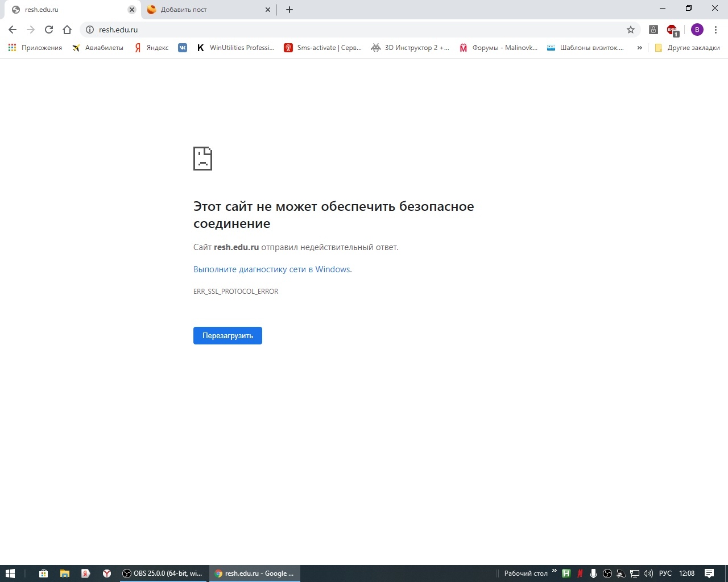Open the Windows notification center
728x582 pixels.
coord(709,573)
